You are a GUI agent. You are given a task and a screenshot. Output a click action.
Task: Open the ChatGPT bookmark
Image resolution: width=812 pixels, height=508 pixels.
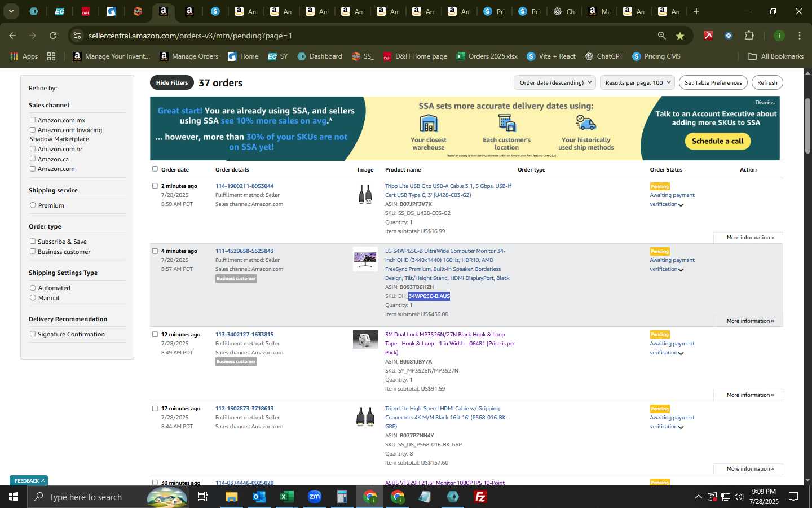604,56
